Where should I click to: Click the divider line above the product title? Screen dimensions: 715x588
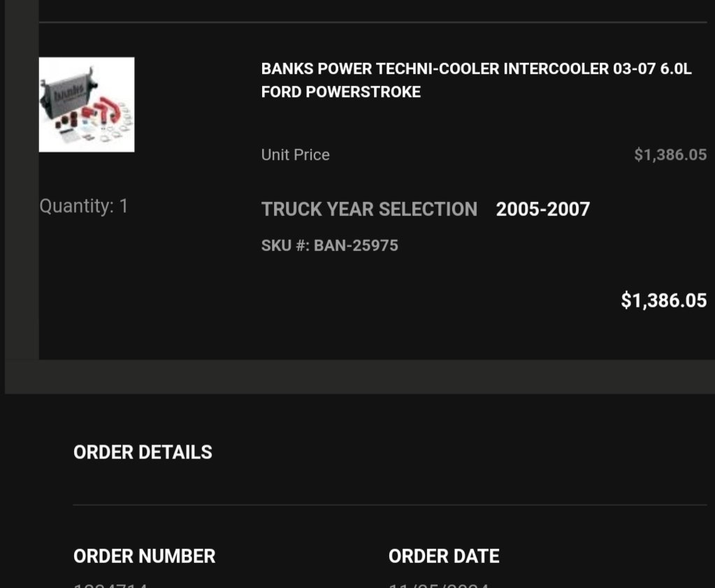click(x=373, y=22)
